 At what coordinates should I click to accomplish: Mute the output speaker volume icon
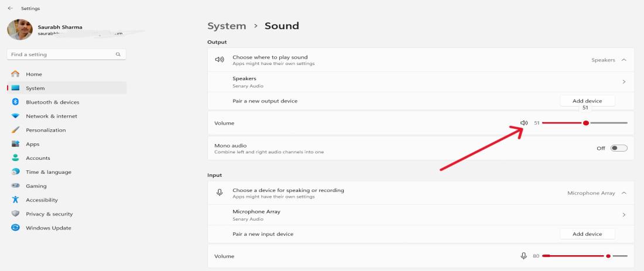pos(524,123)
